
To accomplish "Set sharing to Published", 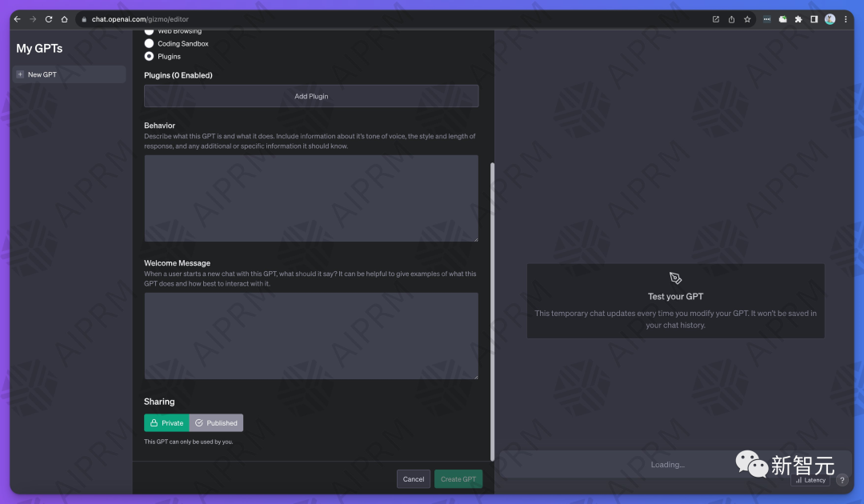I will click(216, 423).
